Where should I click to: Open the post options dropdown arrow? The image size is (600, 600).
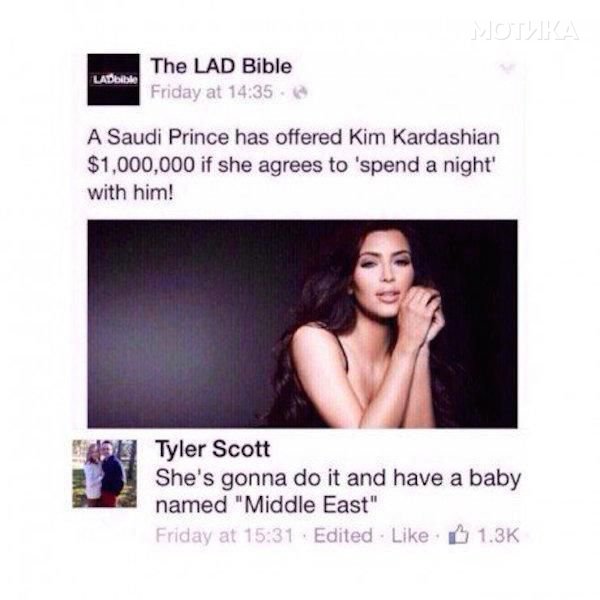point(507,68)
